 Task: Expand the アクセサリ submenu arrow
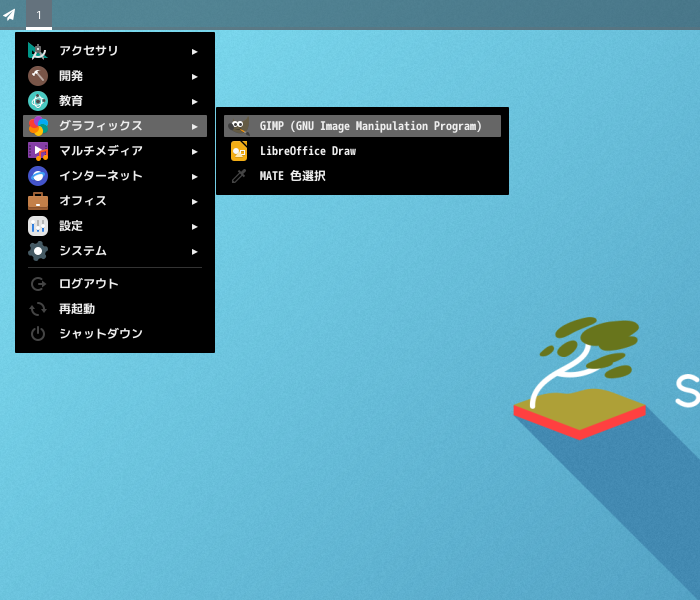coord(195,52)
